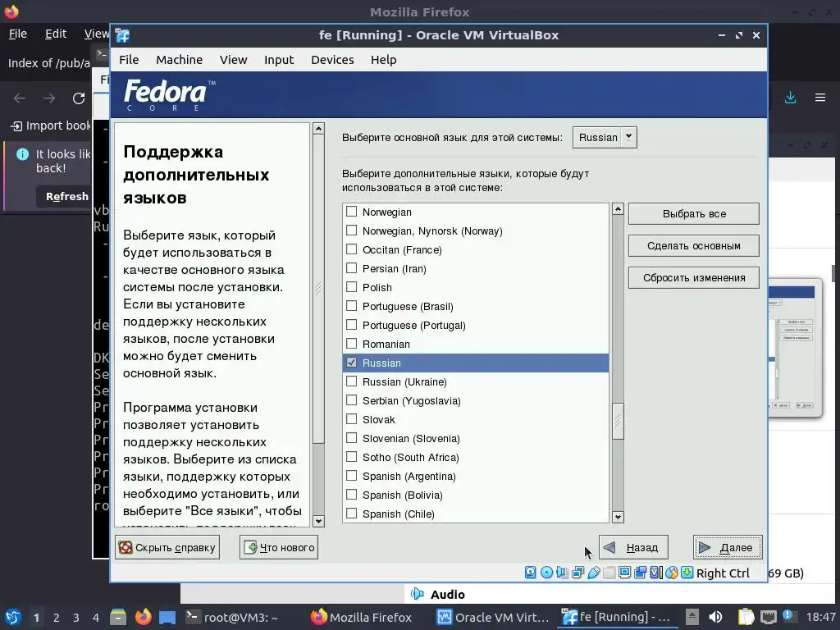840x630 pixels.
Task: Click the Firefox reload page icon
Action: 79,98
